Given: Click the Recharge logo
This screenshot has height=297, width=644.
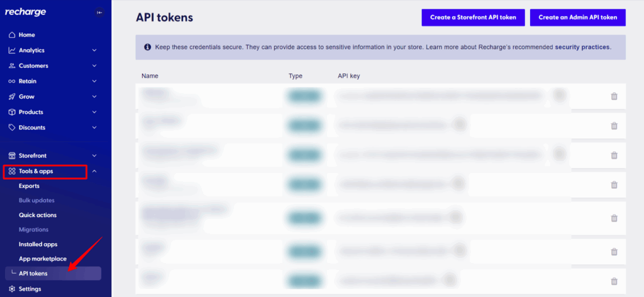Looking at the screenshot, I should point(25,12).
